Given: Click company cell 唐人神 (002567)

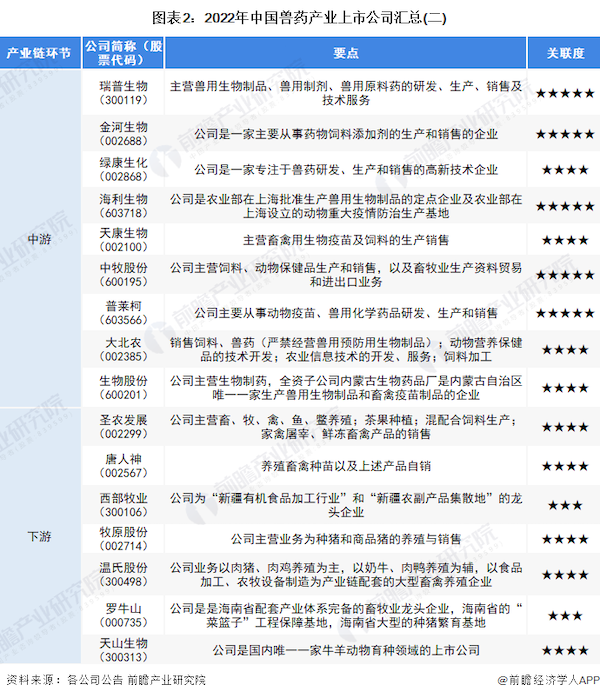Looking at the screenshot, I should click(x=123, y=466).
